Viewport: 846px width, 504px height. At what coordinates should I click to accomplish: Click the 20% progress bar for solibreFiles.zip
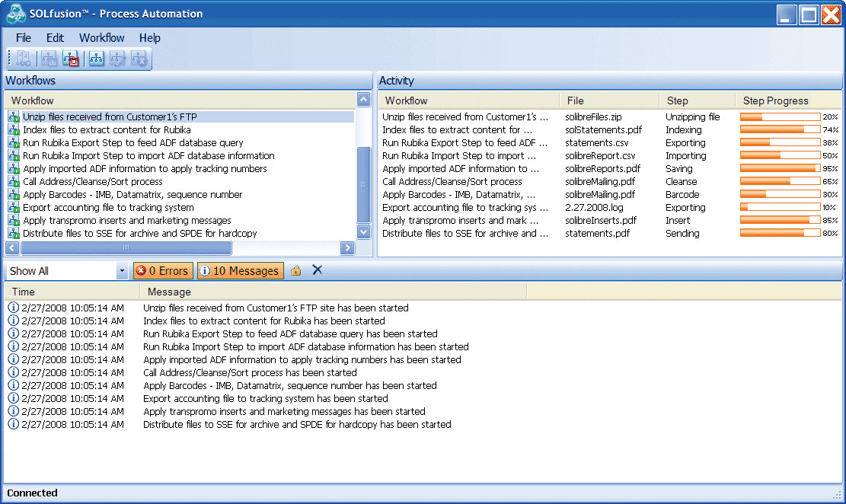[x=781, y=116]
